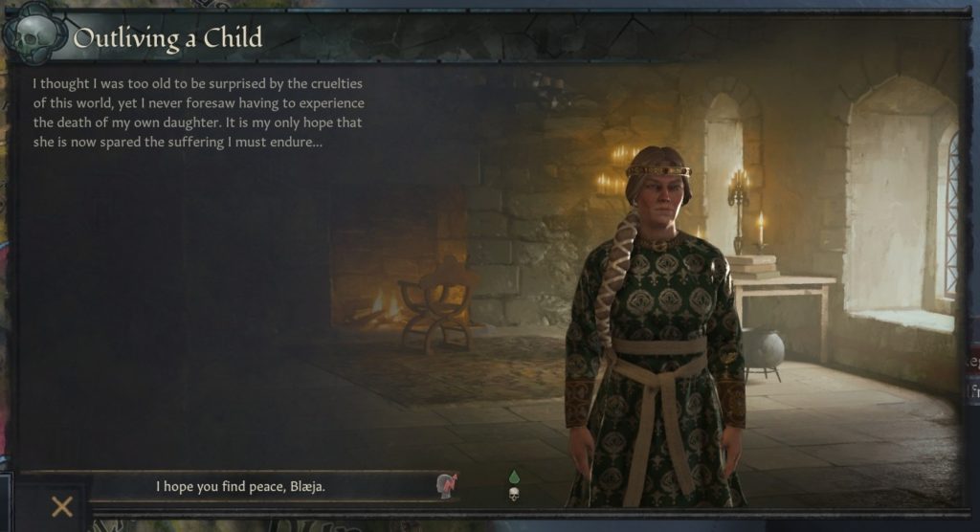
Task: Close the event with the X button
Action: pos(62,506)
